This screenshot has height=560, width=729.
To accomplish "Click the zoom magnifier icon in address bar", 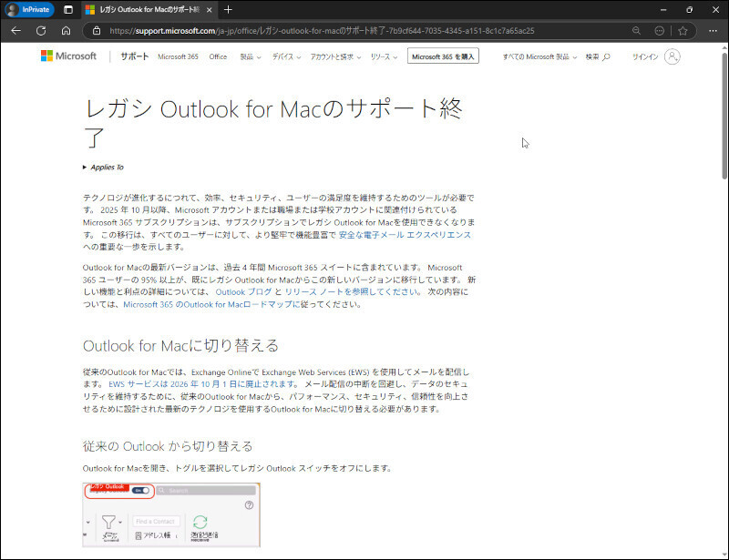I will click(636, 31).
